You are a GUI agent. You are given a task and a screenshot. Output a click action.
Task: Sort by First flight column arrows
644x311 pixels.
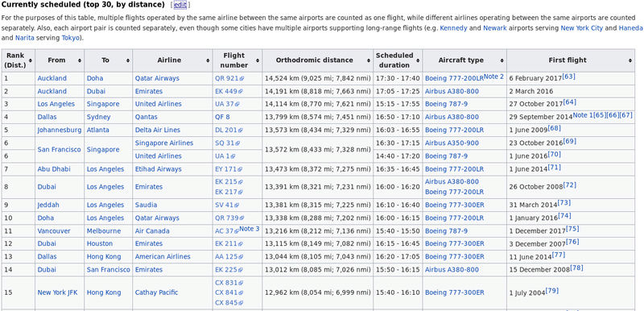[630, 60]
